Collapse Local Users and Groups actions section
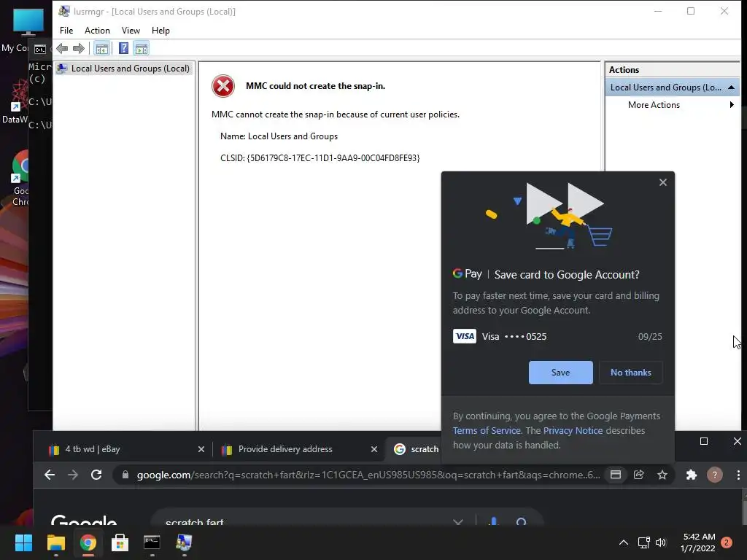747x560 pixels. pyautogui.click(x=731, y=87)
